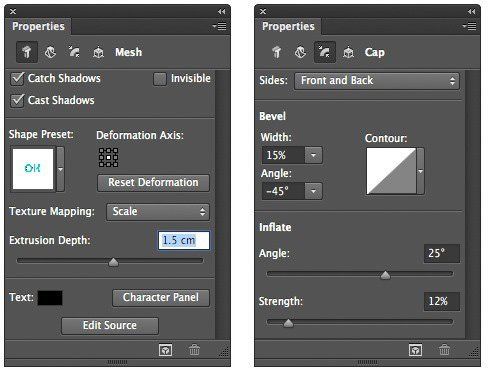Enable the Invisible checkbox

point(160,79)
